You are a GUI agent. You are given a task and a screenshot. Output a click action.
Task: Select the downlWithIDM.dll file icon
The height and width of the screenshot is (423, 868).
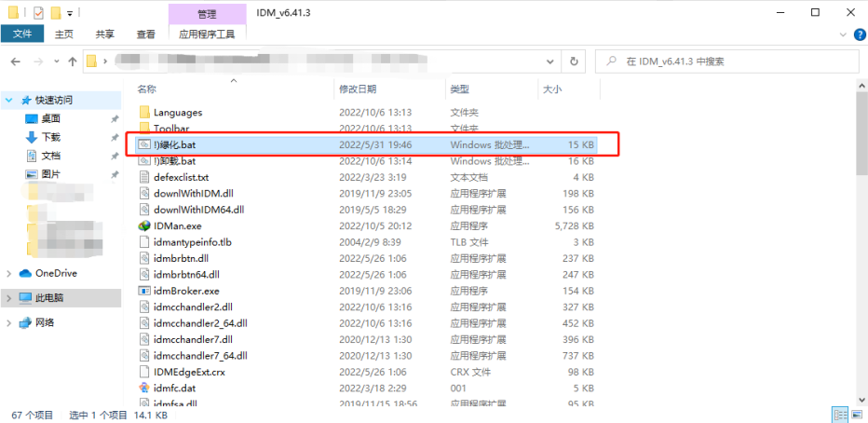[144, 194]
